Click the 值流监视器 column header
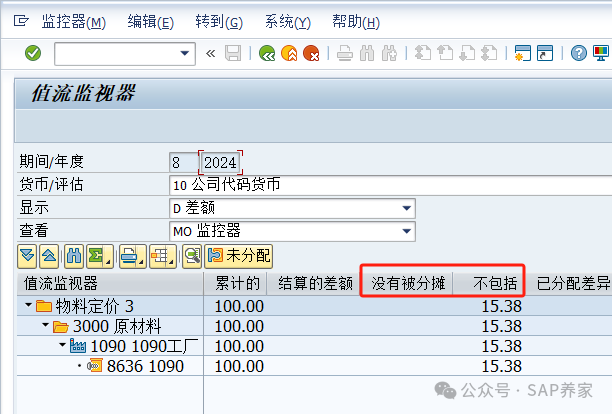The image size is (612, 414). 110,283
